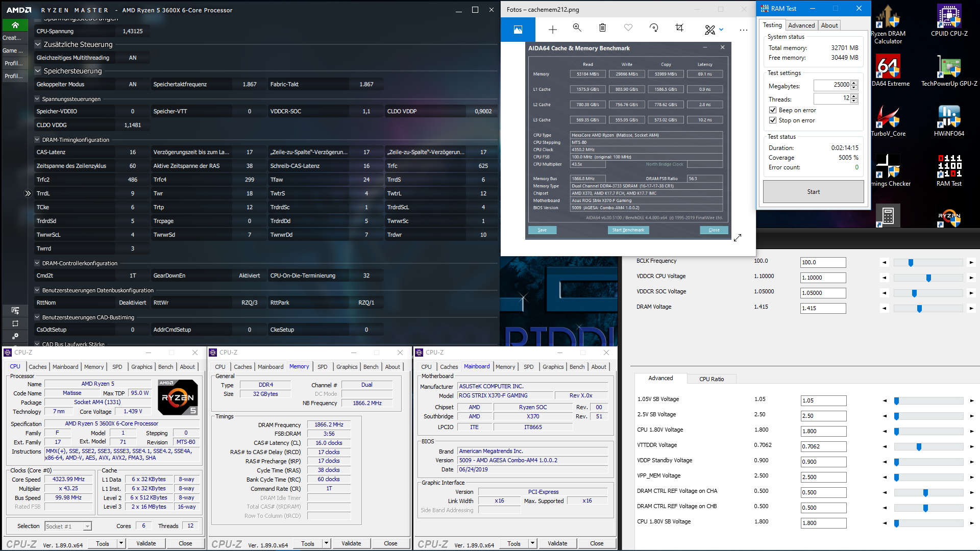
Task: Increase the Threads value with up arrow
Action: 854,96
